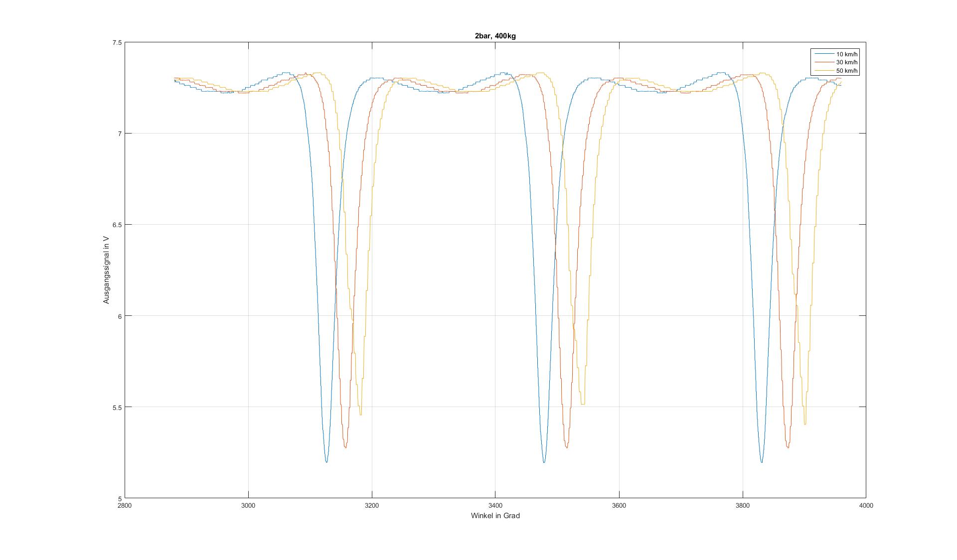Select the plot title "2bar, 400kg"
This screenshot has width=957, height=560.
495,36
